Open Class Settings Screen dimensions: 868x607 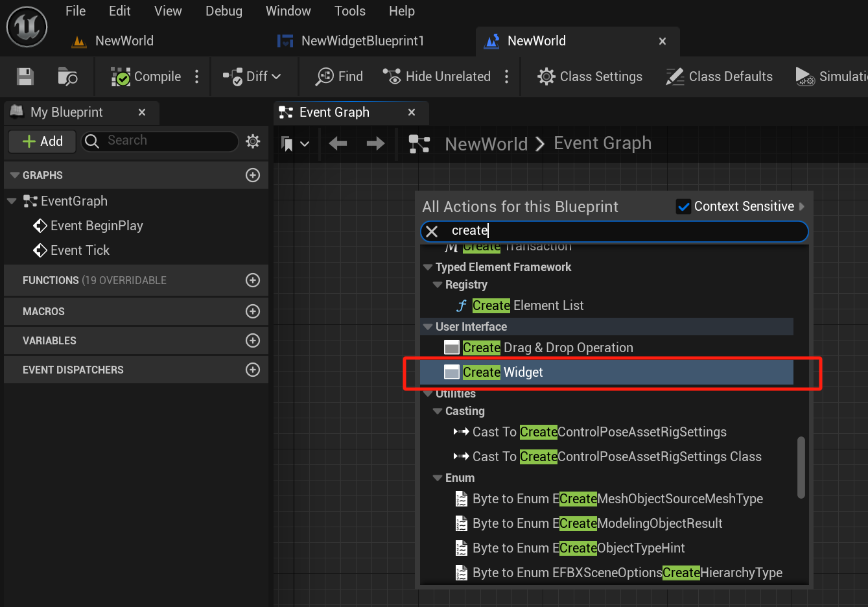click(x=590, y=77)
